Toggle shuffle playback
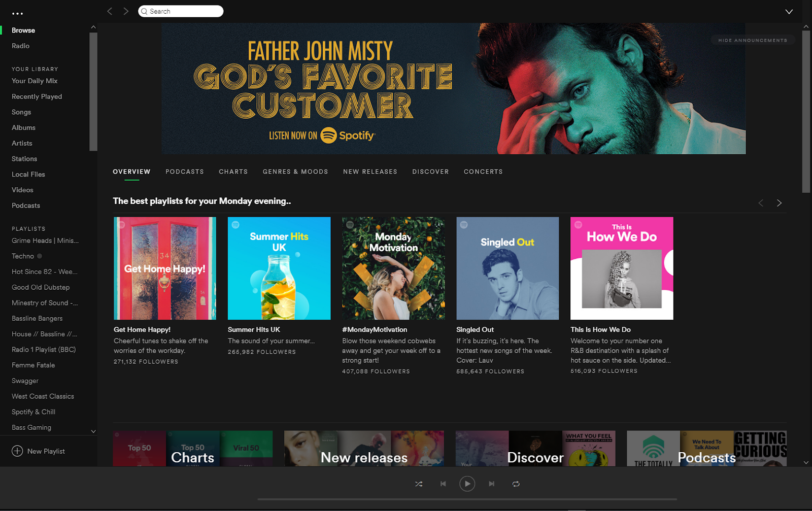Viewport: 812px width, 511px height. [419, 484]
